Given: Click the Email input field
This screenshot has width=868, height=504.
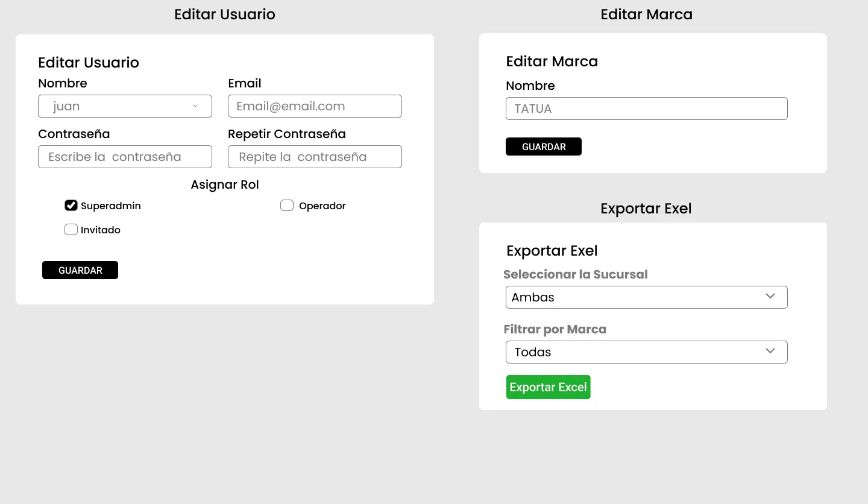Looking at the screenshot, I should pyautogui.click(x=315, y=106).
